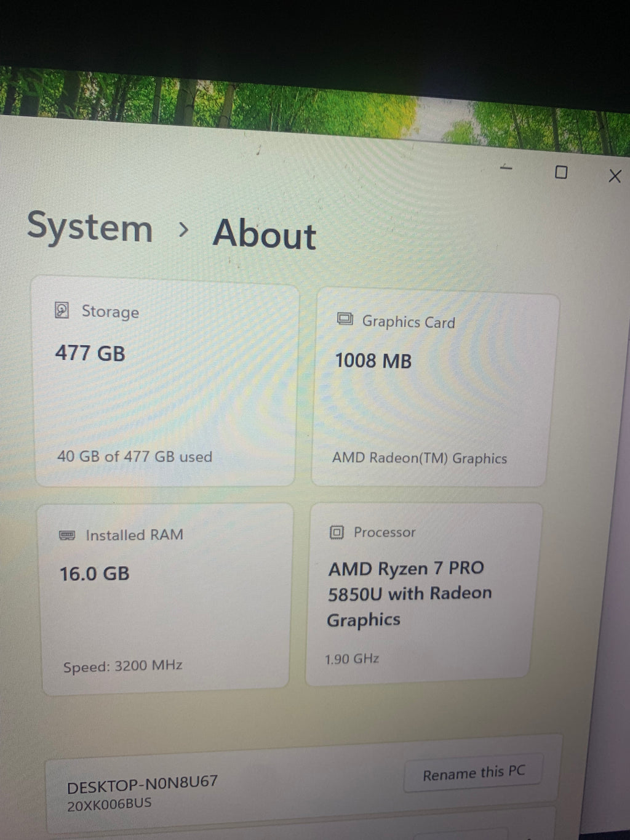Rename this PC button
Viewport: 630px width, 840px height.
point(473,773)
